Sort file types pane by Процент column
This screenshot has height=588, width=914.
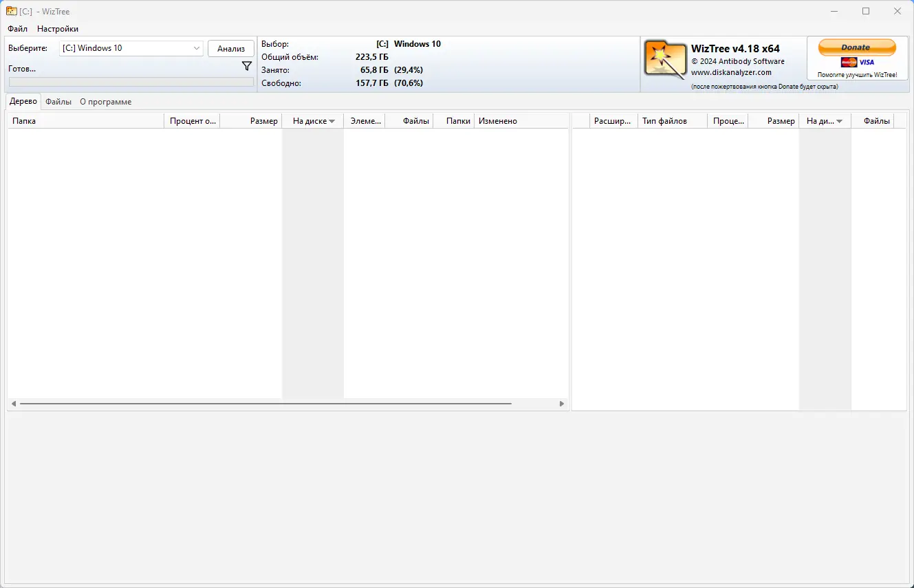point(727,121)
